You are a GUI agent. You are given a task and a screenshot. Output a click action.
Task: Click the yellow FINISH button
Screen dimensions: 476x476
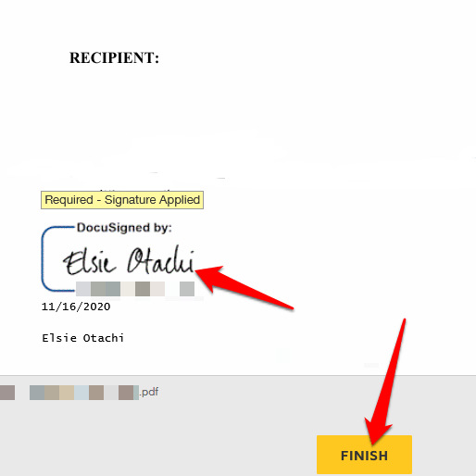click(x=364, y=455)
